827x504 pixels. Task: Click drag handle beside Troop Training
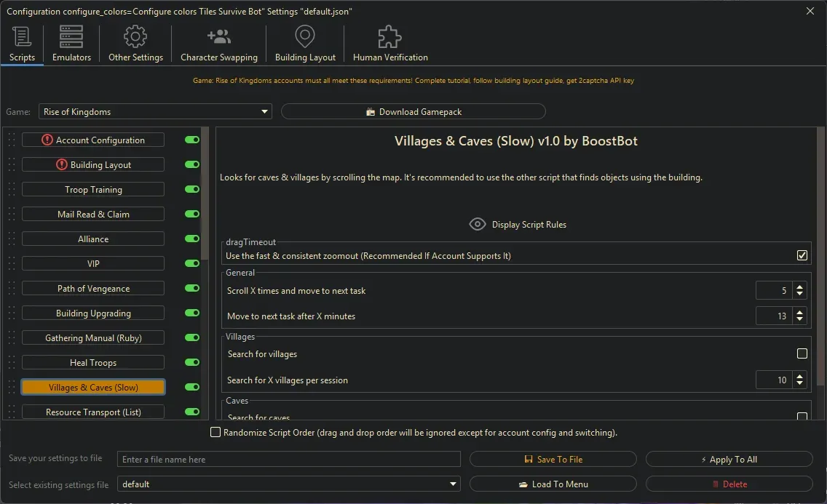click(x=12, y=190)
